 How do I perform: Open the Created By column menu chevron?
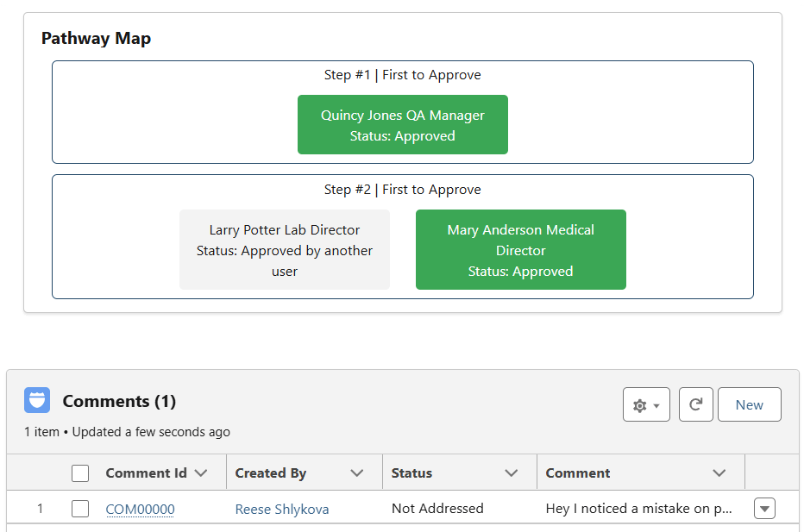[x=357, y=473]
